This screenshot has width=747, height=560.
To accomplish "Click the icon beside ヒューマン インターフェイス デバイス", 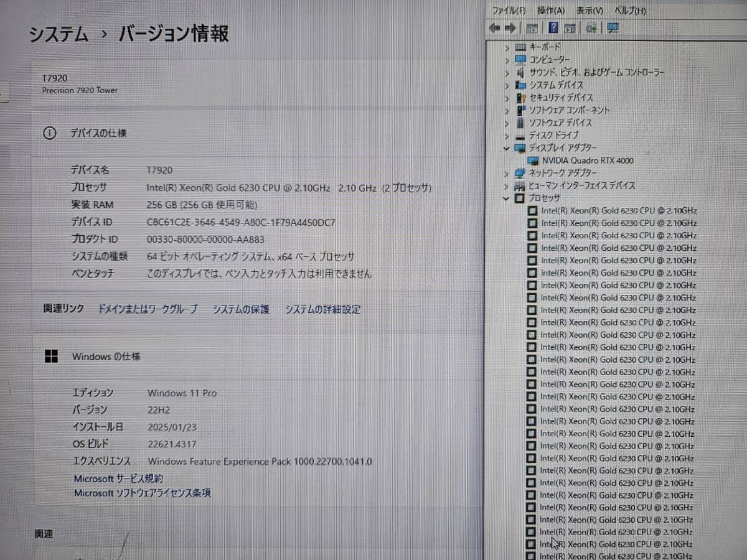I will click(x=520, y=185).
